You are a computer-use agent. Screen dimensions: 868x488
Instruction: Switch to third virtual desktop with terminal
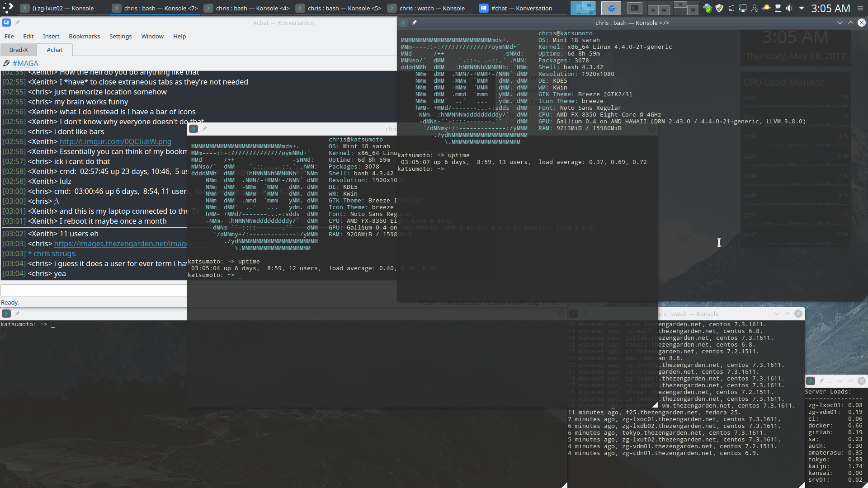[x=635, y=8]
